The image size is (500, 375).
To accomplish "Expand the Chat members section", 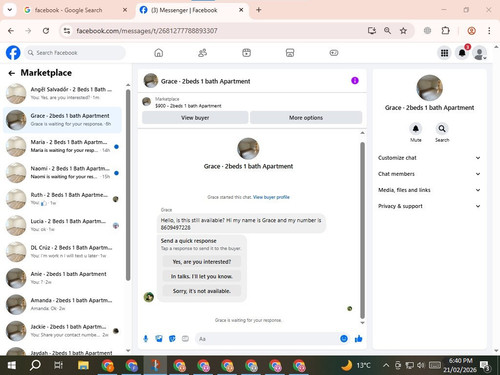I will coord(429,174).
